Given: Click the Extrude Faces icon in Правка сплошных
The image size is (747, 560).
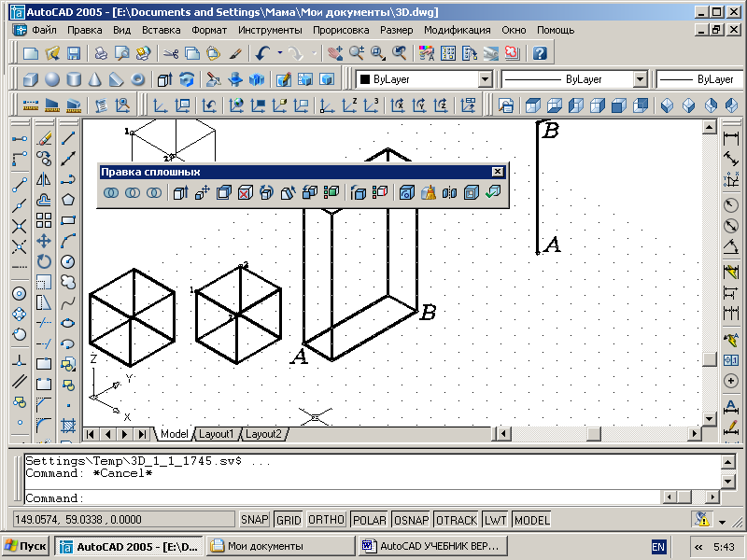Looking at the screenshot, I should (x=180, y=192).
